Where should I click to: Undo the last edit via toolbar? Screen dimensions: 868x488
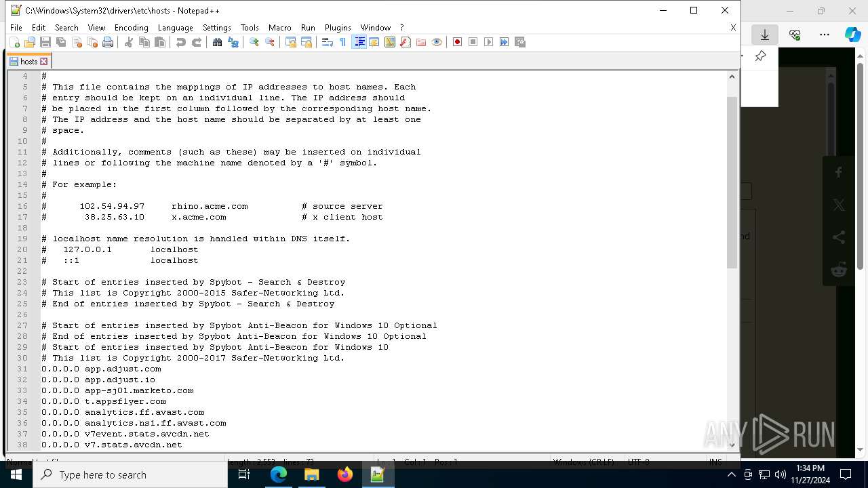tap(181, 42)
